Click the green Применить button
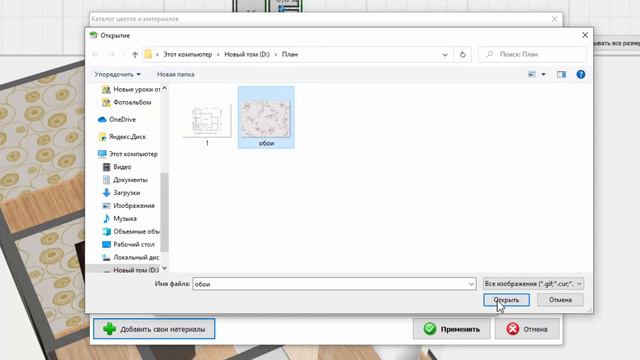Screen dimensions: 640x360 pyautogui.click(x=451, y=329)
